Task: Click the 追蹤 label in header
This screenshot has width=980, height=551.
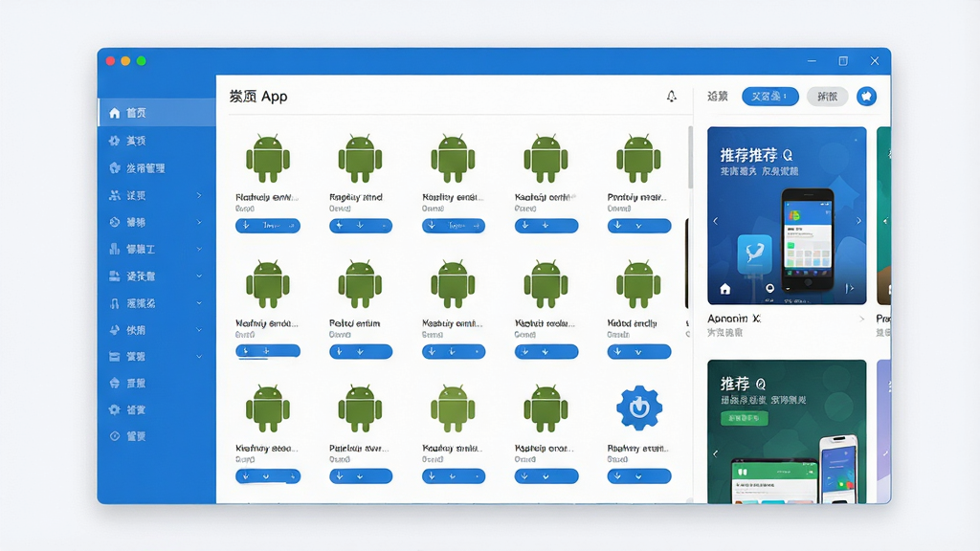Action: click(x=718, y=97)
